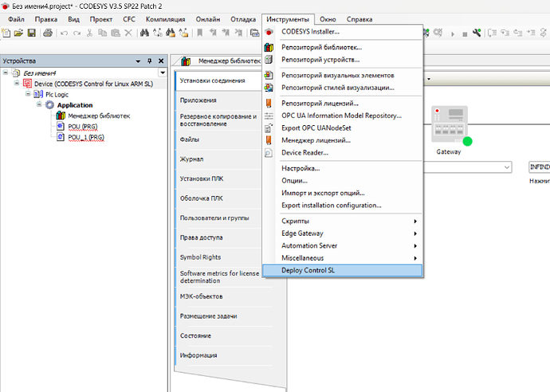The image size is (550, 392).
Task: Collapse the Без имени4 project root node
Action: 6,73
